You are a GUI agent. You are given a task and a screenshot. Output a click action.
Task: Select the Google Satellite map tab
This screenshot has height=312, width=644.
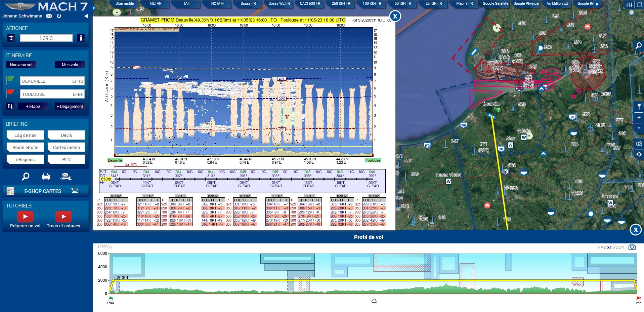pyautogui.click(x=496, y=3)
